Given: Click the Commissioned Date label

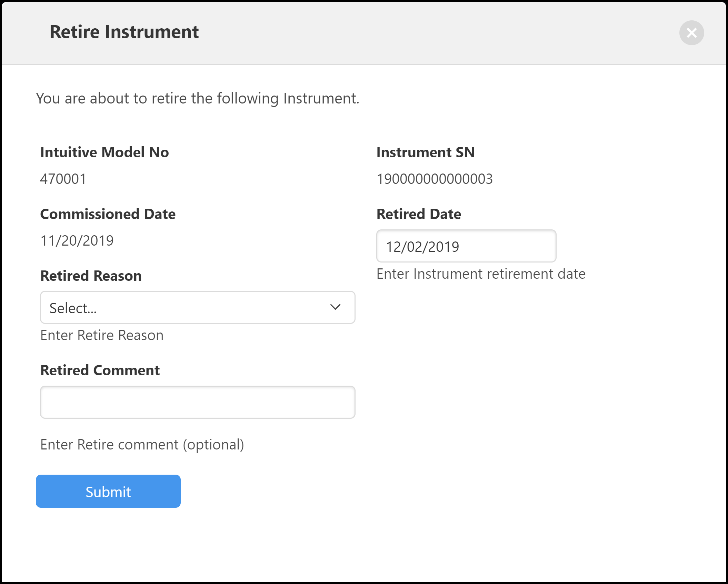Looking at the screenshot, I should 108,214.
